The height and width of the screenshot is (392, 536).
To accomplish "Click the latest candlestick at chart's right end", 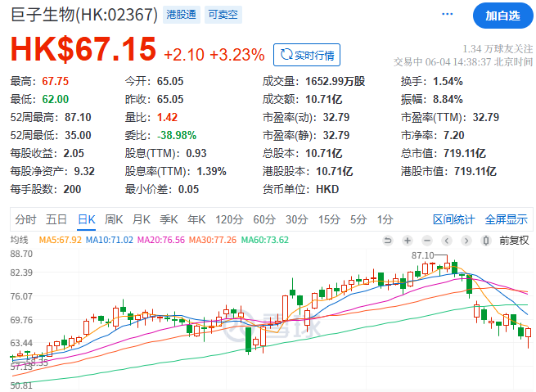I will pos(529,332).
